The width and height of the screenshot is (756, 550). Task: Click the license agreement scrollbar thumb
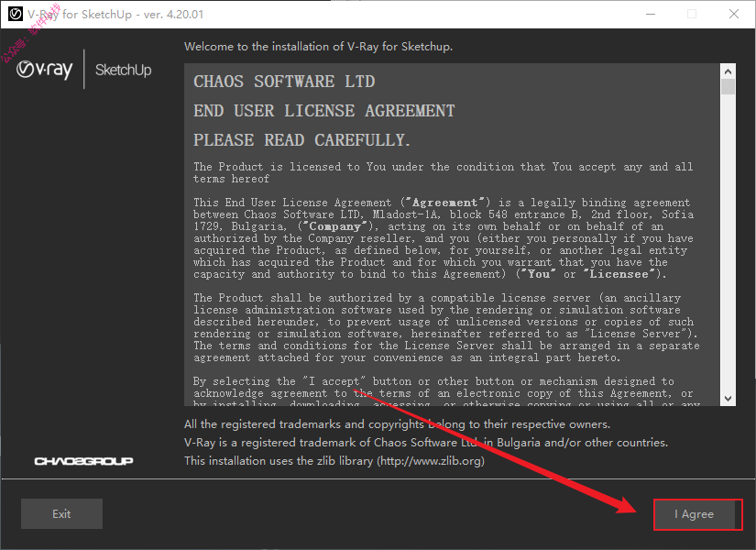pos(728,87)
